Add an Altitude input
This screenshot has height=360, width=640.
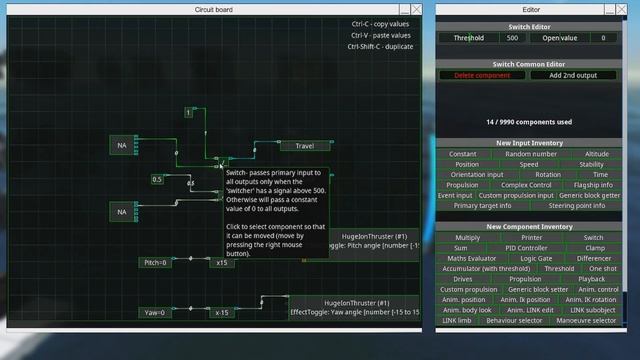coord(597,154)
